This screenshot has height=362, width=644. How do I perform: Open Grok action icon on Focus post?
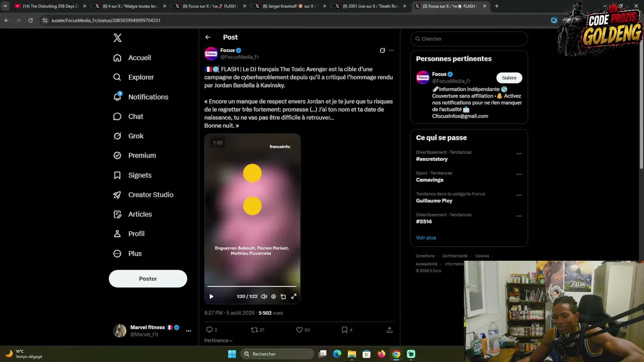382,50
